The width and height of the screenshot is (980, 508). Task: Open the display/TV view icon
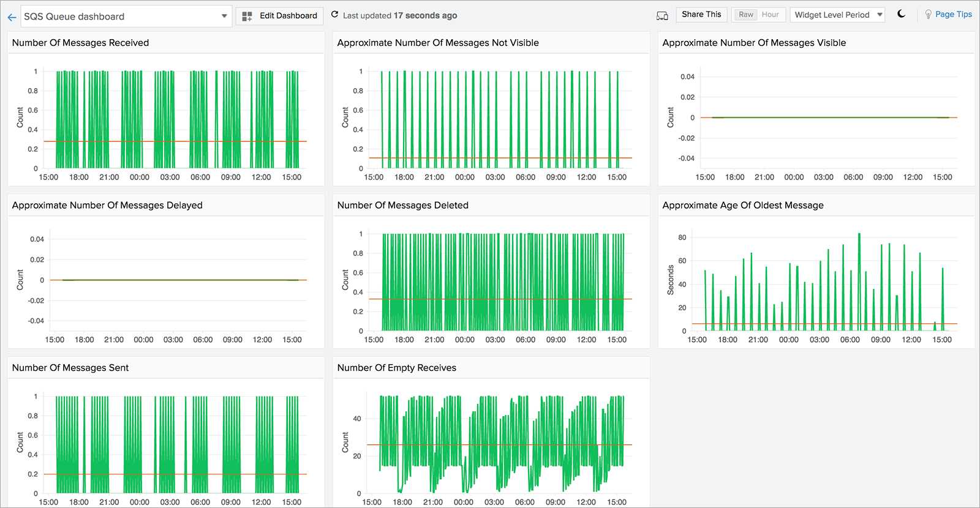point(662,16)
